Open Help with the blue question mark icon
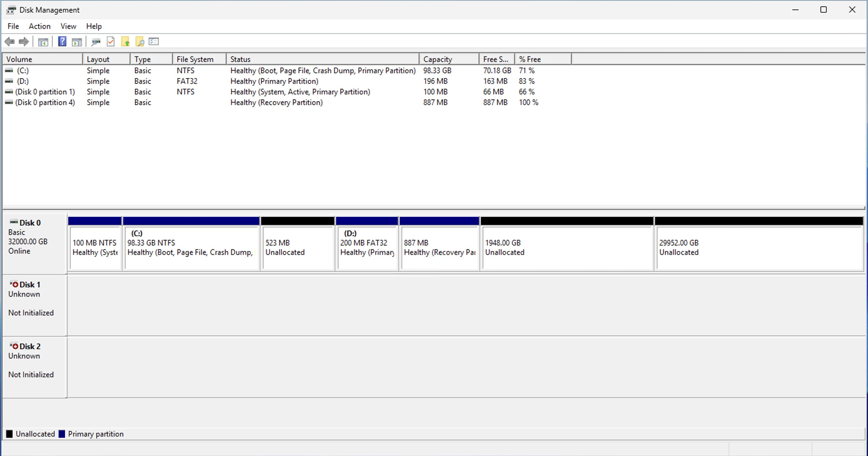Image resolution: width=868 pixels, height=456 pixels. click(x=62, y=42)
